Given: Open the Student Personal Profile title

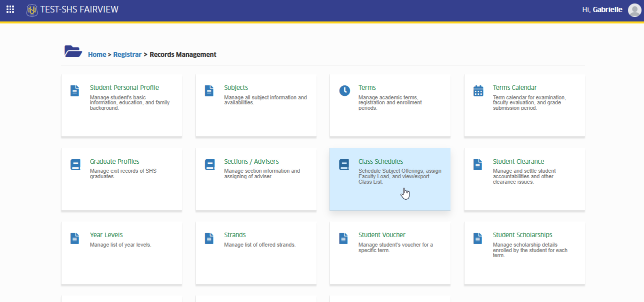Looking at the screenshot, I should tap(124, 88).
